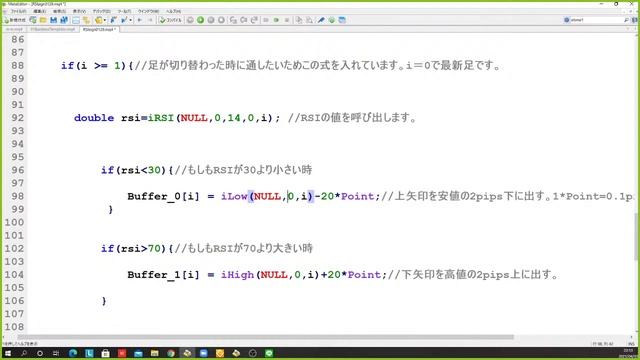Open Task View from the taskbar
The width and height of the screenshot is (640, 360).
(x=56, y=353)
